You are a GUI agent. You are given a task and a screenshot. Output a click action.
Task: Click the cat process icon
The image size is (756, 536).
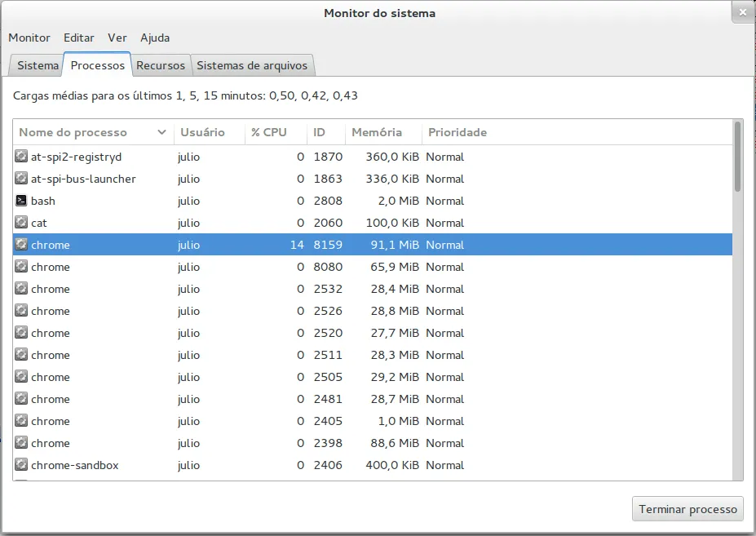pos(21,223)
